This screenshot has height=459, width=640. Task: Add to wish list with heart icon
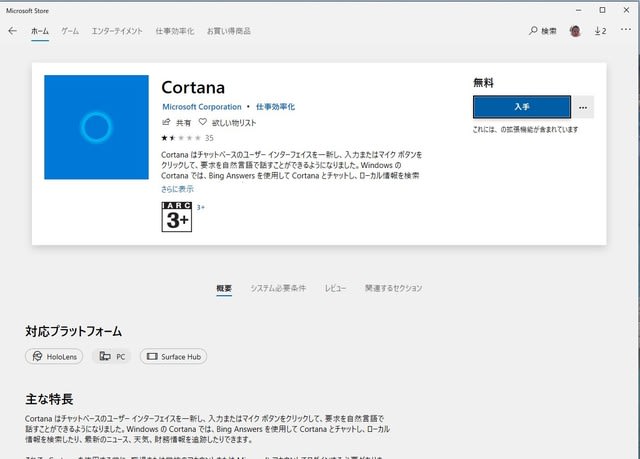[202, 122]
